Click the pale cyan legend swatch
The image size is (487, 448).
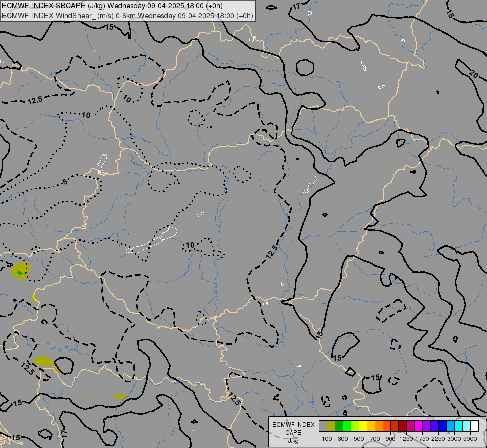coord(466,426)
